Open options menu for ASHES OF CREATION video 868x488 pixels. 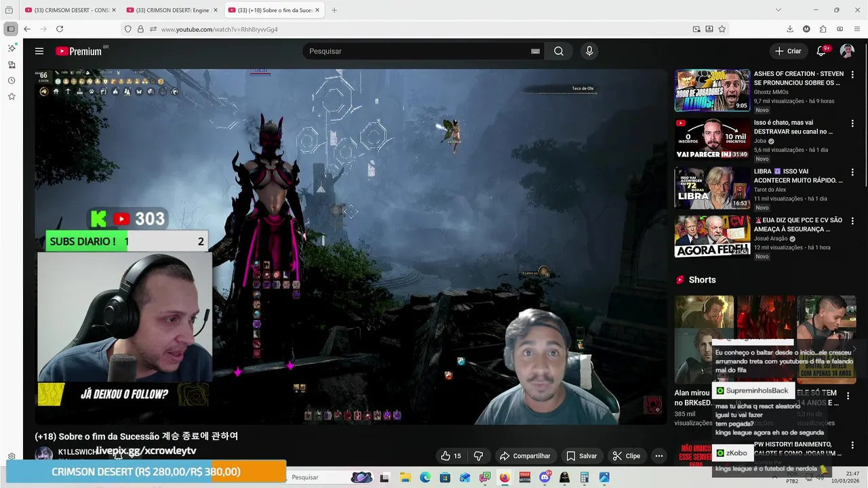pyautogui.click(x=852, y=75)
